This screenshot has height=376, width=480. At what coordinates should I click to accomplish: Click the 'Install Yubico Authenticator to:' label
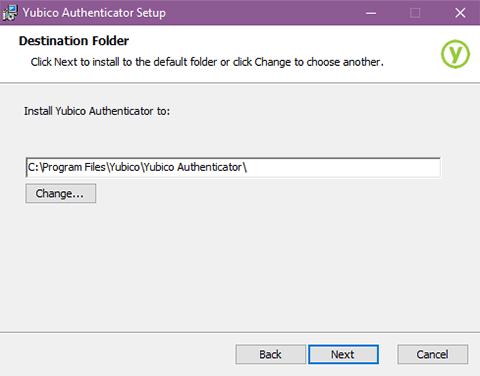coord(97,111)
